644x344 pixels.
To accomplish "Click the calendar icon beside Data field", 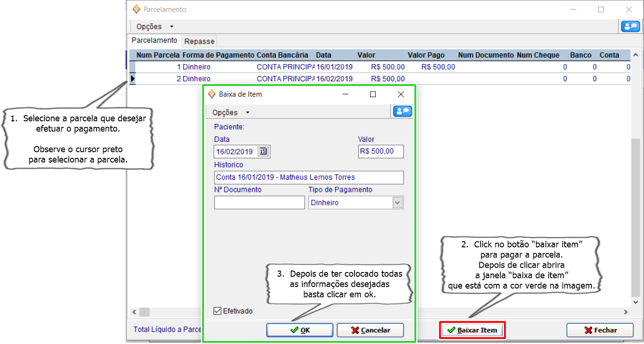I will (x=263, y=152).
